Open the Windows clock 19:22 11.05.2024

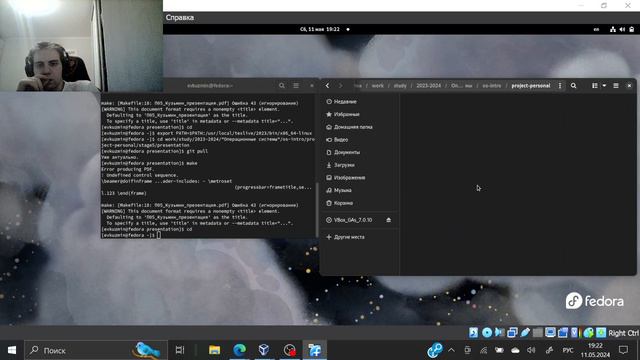[596, 350]
